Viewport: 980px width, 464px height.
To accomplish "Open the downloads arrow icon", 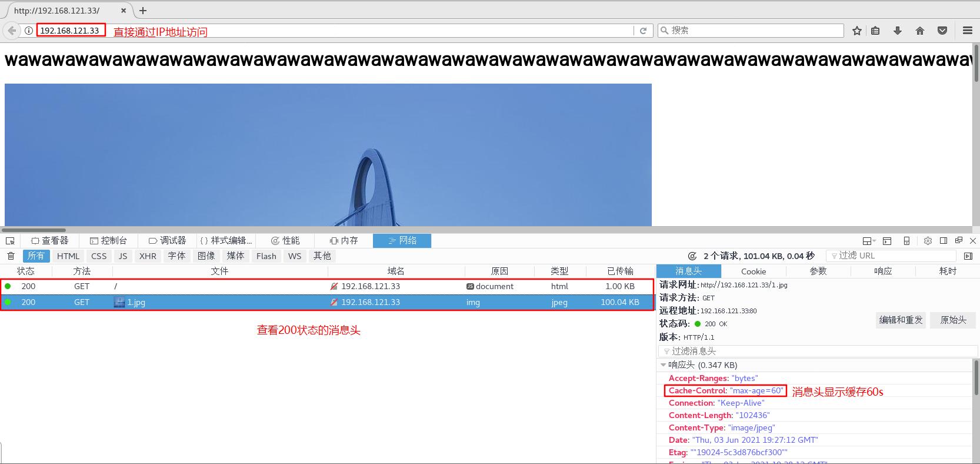I will (898, 31).
